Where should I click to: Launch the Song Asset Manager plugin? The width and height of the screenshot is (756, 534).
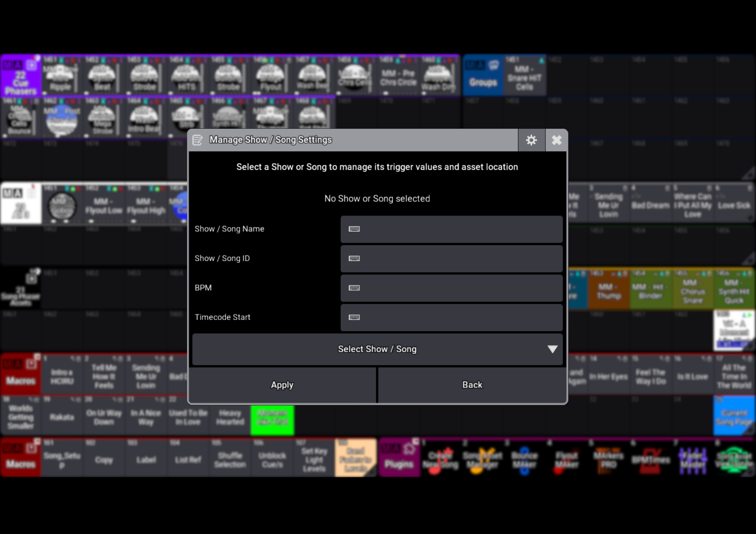pyautogui.click(x=483, y=458)
